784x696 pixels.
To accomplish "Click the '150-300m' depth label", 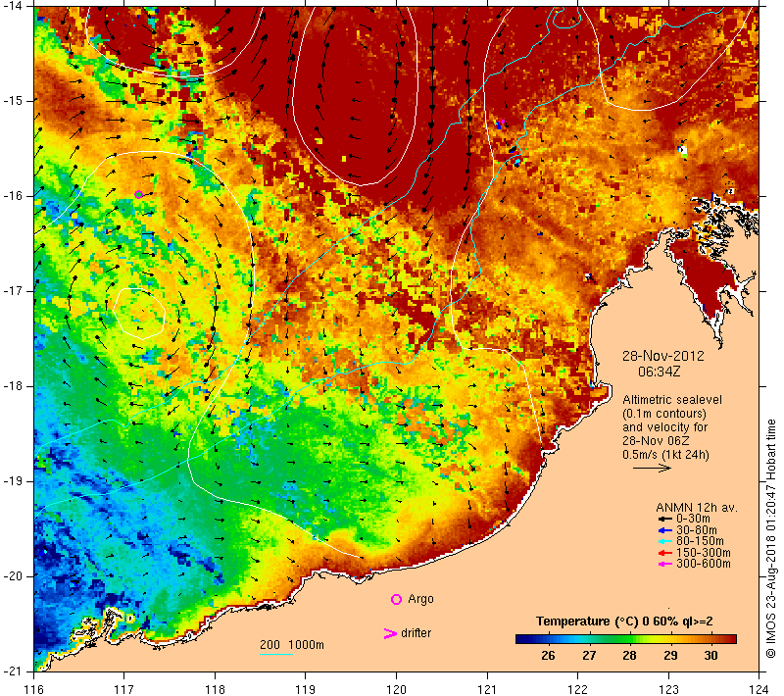I will pos(703,553).
